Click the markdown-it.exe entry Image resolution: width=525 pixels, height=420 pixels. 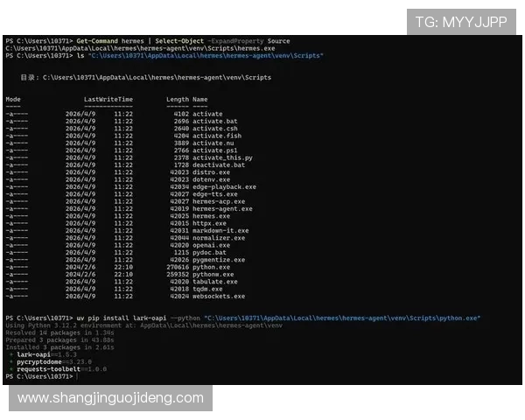(220, 231)
